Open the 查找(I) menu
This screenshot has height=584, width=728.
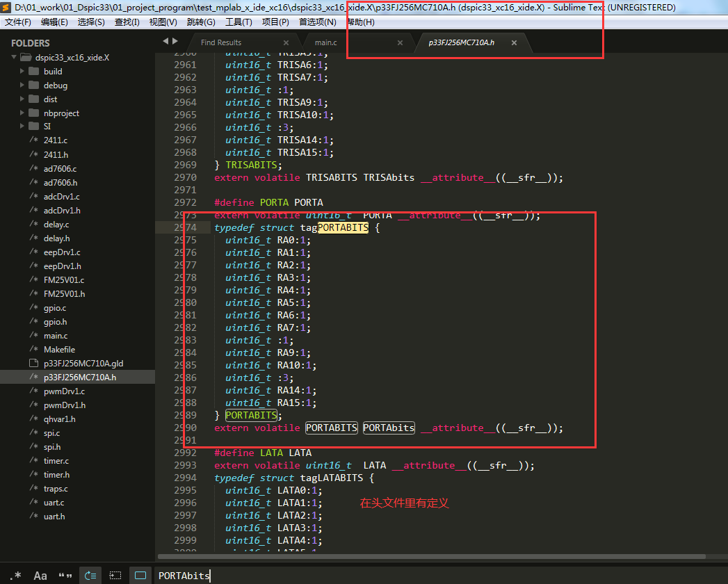coord(127,22)
